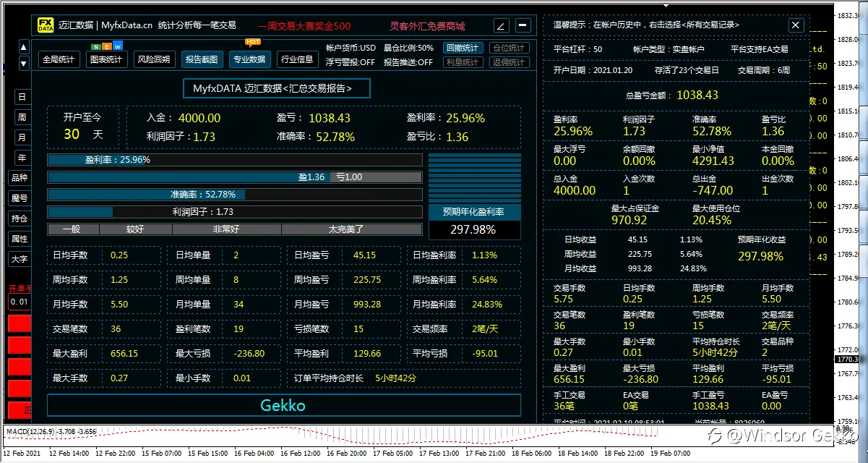Image resolution: width=868 pixels, height=463 pixels.
Task: Click the 月均盈亏 993.28 cell
Action: (x=344, y=305)
